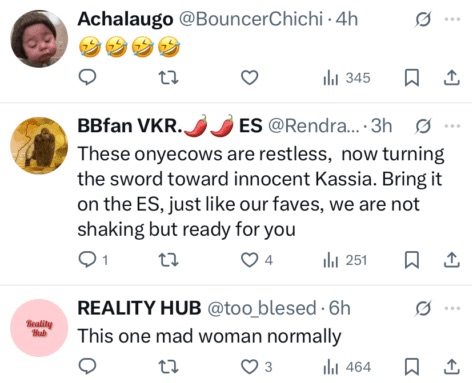Open @BouncerChichi profile handle
The height and width of the screenshot is (383, 472).
pos(251,19)
